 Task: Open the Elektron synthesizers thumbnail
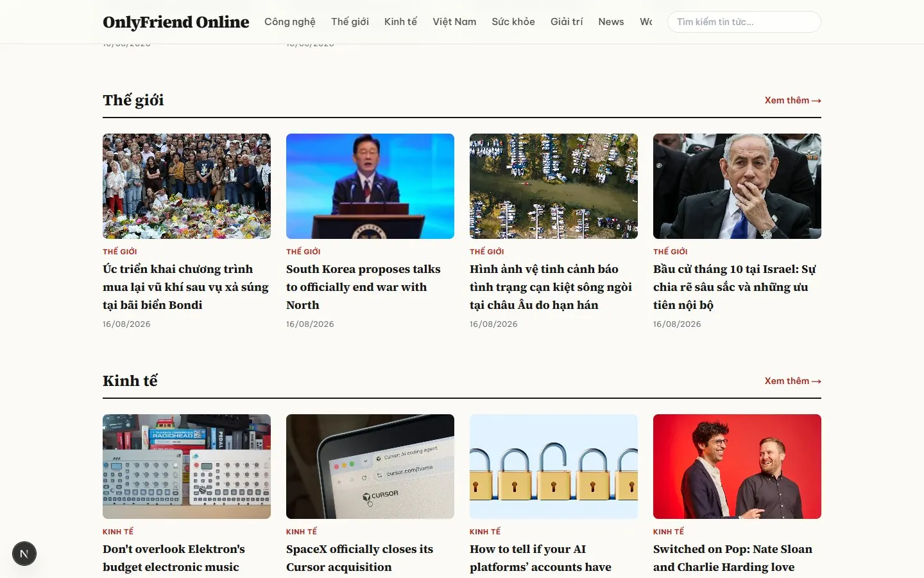click(x=187, y=467)
